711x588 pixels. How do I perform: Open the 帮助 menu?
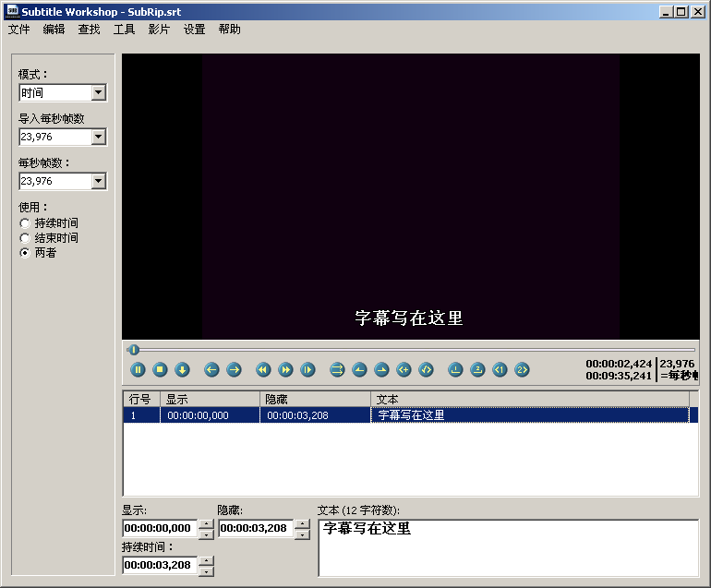point(229,30)
